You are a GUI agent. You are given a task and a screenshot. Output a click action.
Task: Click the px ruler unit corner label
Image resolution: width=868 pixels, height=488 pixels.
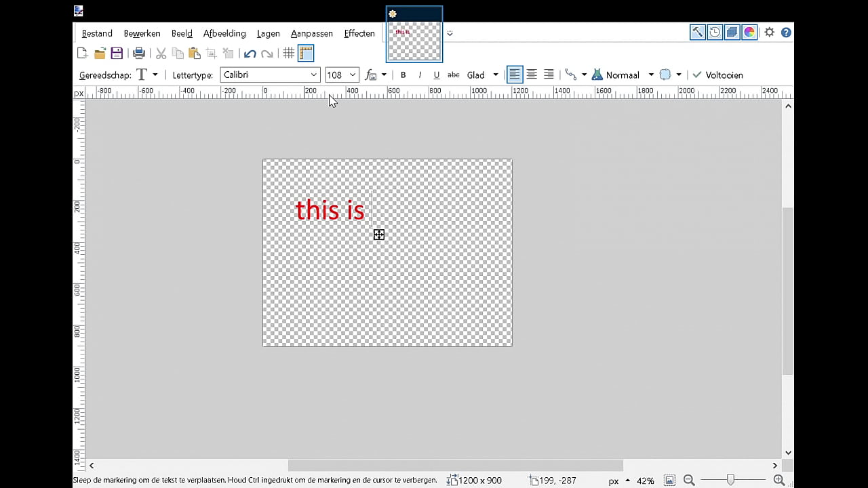(79, 93)
